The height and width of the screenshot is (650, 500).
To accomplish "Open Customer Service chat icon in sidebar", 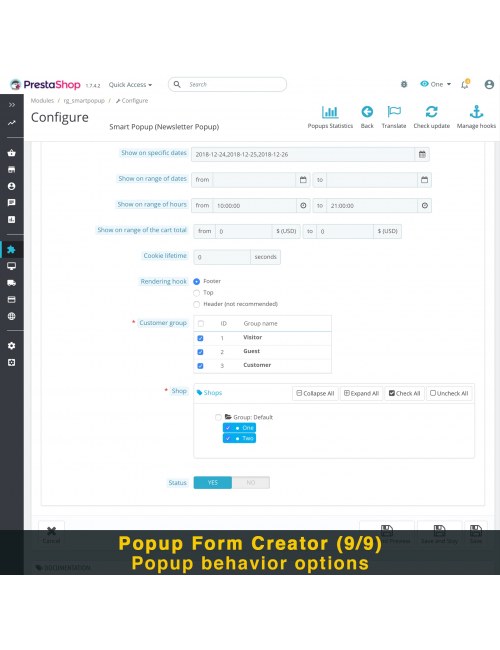I will (12, 203).
